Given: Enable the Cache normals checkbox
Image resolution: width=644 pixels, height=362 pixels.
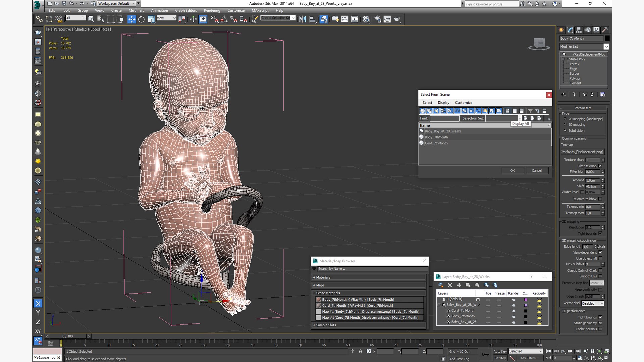Looking at the screenshot, I should (600, 329).
